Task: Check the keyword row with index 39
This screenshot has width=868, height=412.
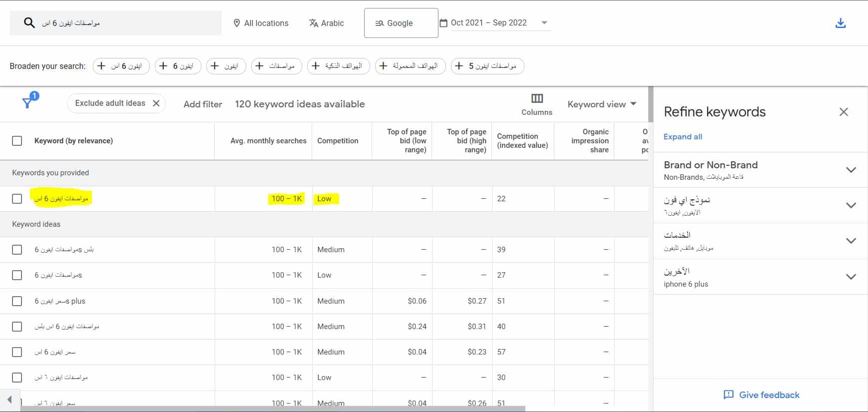Action: pyautogui.click(x=17, y=250)
